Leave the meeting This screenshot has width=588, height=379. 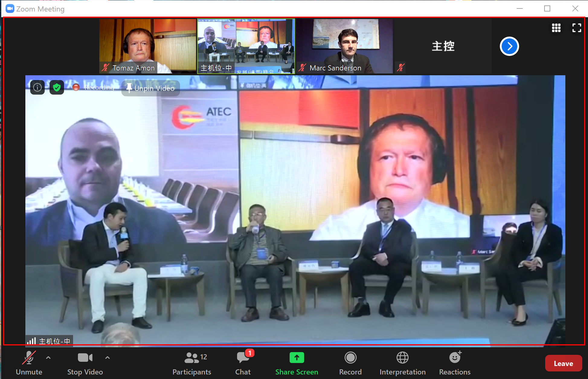(563, 363)
